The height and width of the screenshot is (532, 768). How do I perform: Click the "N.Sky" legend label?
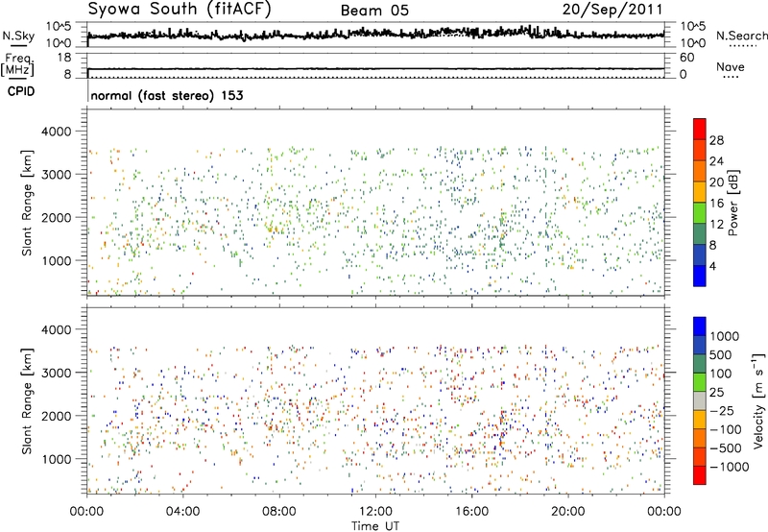point(18,36)
